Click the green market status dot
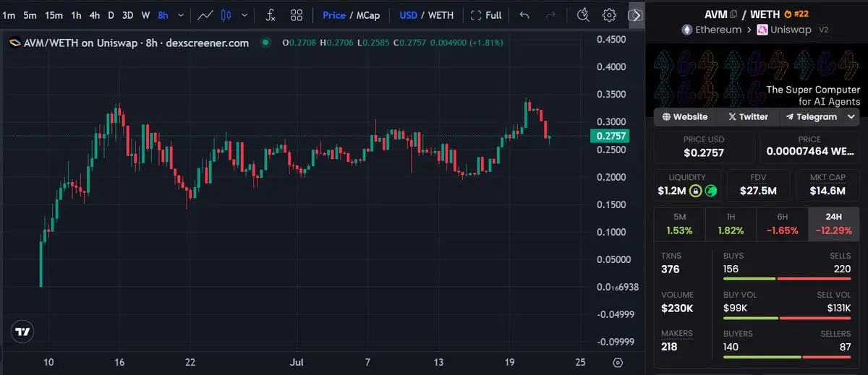This screenshot has height=375, width=868. click(x=265, y=43)
